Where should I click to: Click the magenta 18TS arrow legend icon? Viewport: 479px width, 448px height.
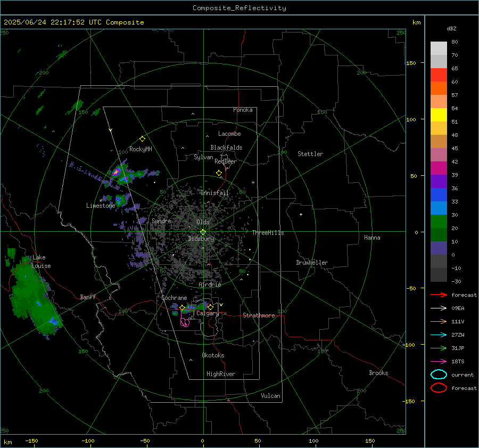tap(439, 362)
